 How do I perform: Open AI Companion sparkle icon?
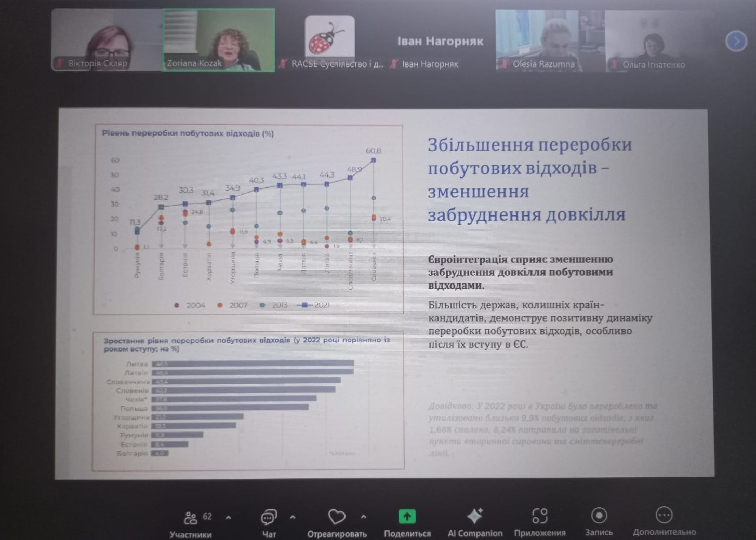(474, 516)
